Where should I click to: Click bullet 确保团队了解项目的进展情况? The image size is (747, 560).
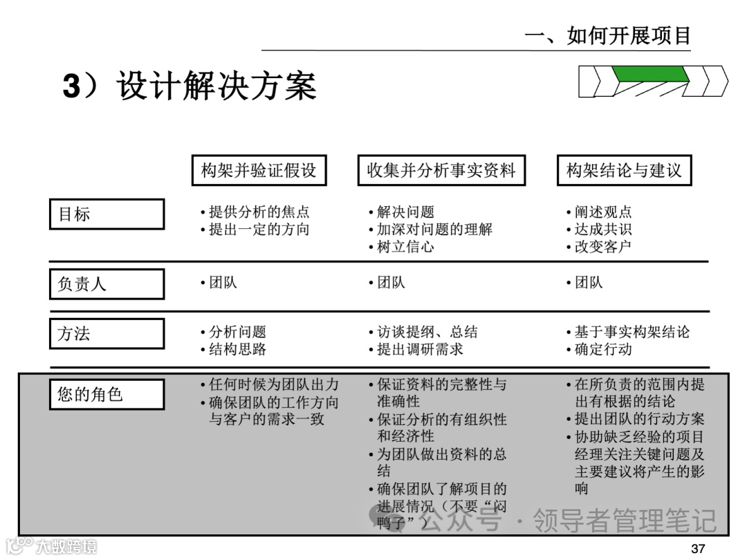[x=437, y=505]
